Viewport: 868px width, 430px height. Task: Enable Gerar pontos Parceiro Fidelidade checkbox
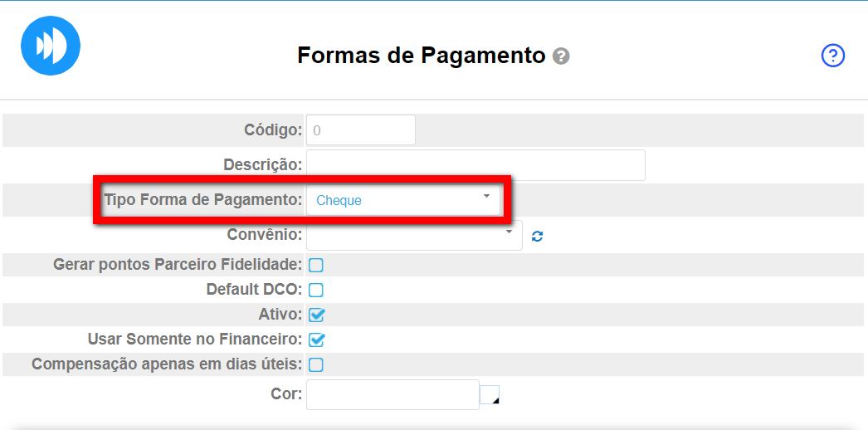(316, 266)
